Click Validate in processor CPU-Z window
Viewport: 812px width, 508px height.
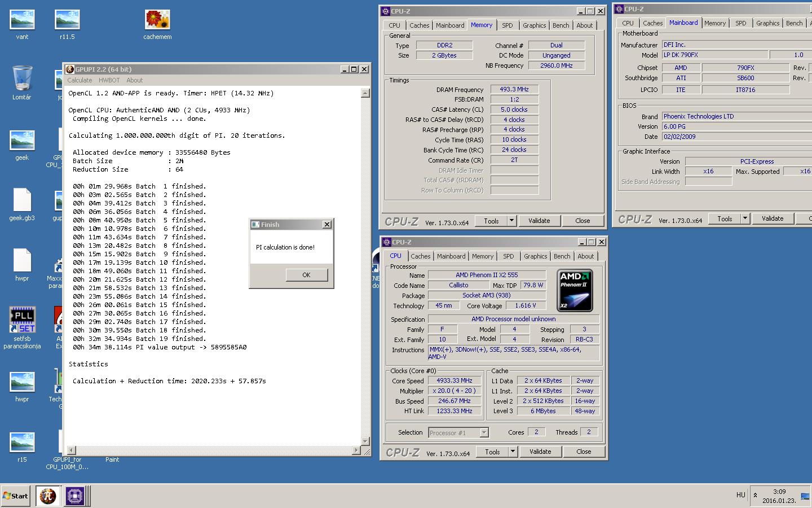540,452
